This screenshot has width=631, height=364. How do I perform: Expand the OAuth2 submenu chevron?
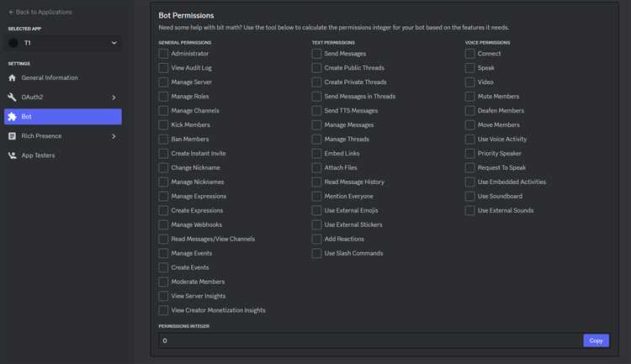[x=114, y=98]
